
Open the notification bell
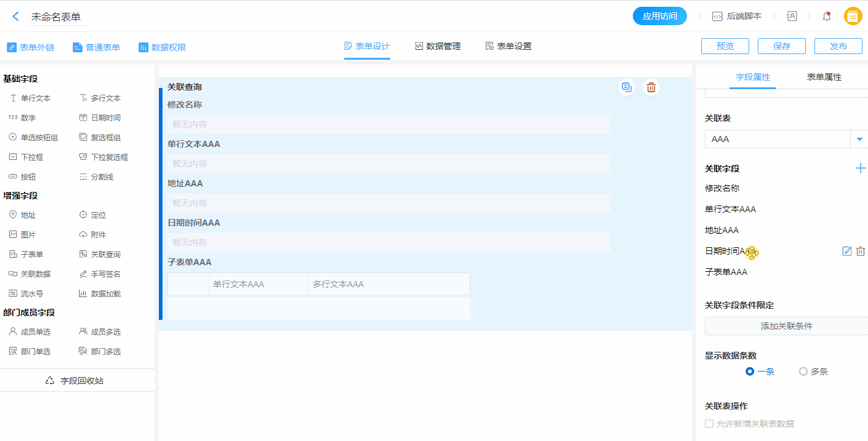(x=826, y=17)
